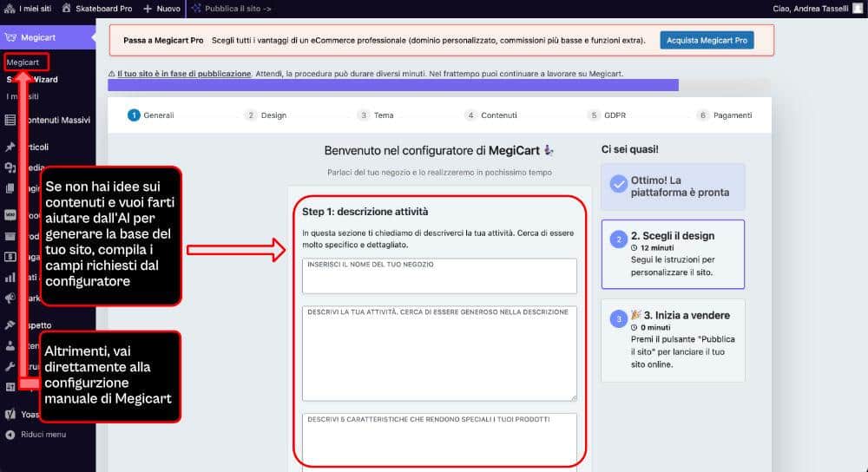Click the 12 minuti time label
The height and width of the screenshot is (472, 868).
[x=657, y=248]
